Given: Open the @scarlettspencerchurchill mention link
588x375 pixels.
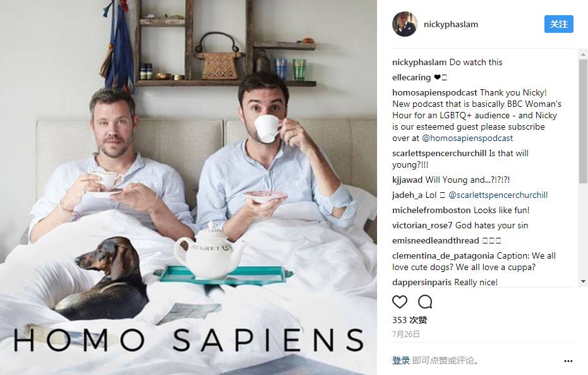Looking at the screenshot, I should tap(498, 195).
